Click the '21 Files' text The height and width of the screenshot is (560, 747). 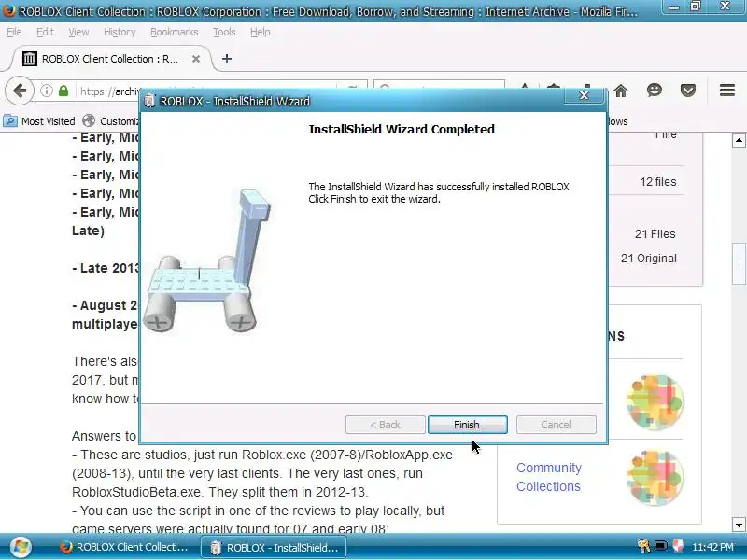pos(655,234)
